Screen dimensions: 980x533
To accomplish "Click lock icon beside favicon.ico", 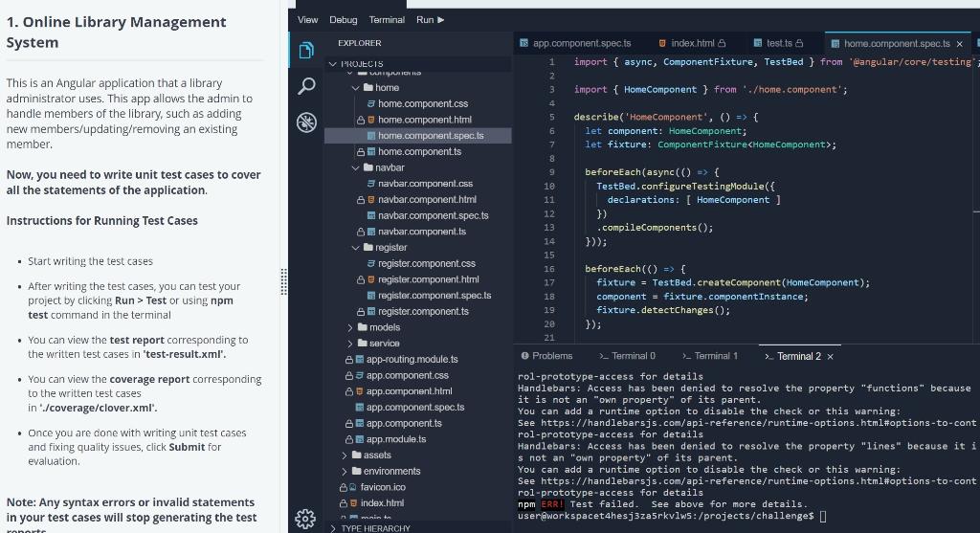I will point(344,487).
